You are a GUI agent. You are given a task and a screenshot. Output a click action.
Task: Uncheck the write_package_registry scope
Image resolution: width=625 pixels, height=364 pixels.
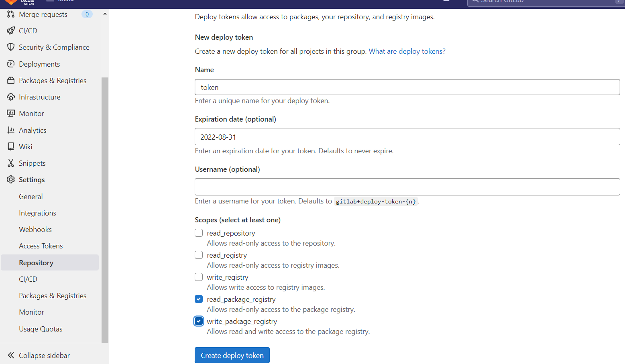[x=199, y=321]
